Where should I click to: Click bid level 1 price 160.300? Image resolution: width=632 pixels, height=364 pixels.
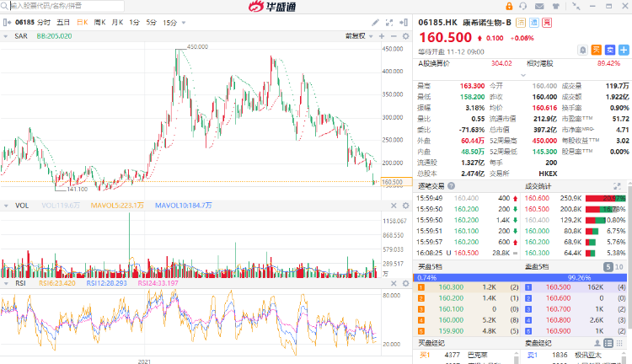coord(451,287)
